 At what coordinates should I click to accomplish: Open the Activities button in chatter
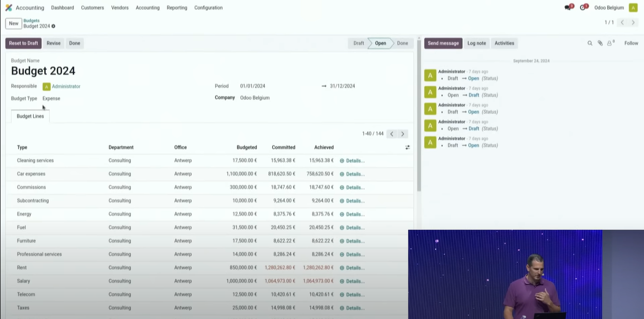[504, 43]
